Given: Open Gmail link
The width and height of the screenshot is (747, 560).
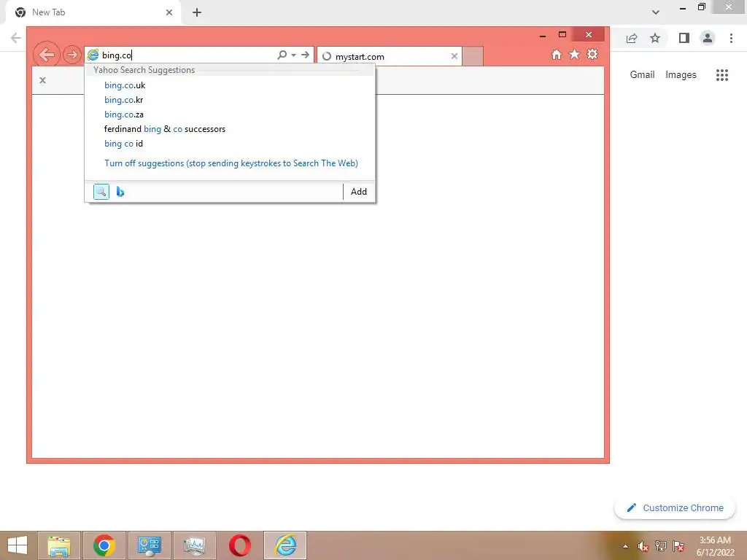Looking at the screenshot, I should tap(642, 75).
